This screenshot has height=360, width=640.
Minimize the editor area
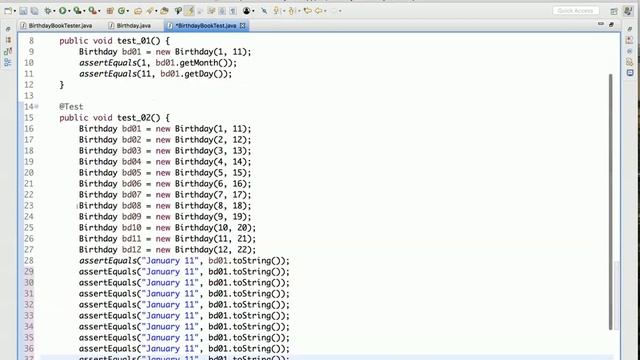point(600,24)
